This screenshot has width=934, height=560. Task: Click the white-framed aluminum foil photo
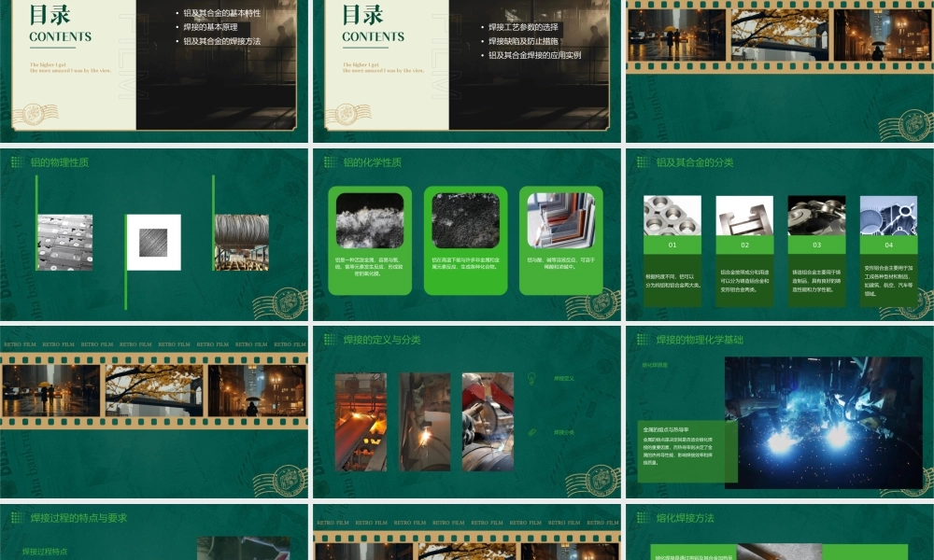pos(153,243)
